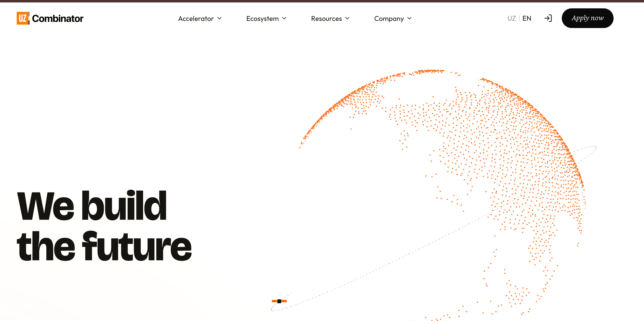Open the Accelerator menu
The image size is (644, 321).
click(200, 18)
